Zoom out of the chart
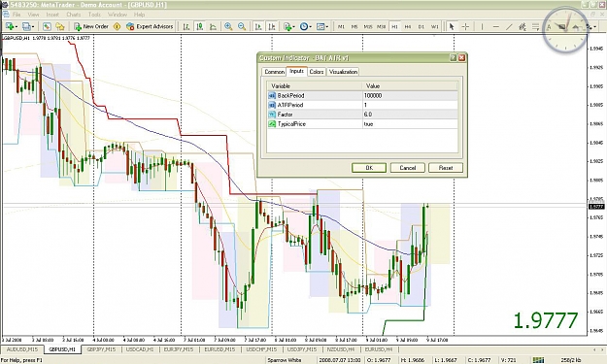Screen dimensions: 607x364 click(242, 26)
